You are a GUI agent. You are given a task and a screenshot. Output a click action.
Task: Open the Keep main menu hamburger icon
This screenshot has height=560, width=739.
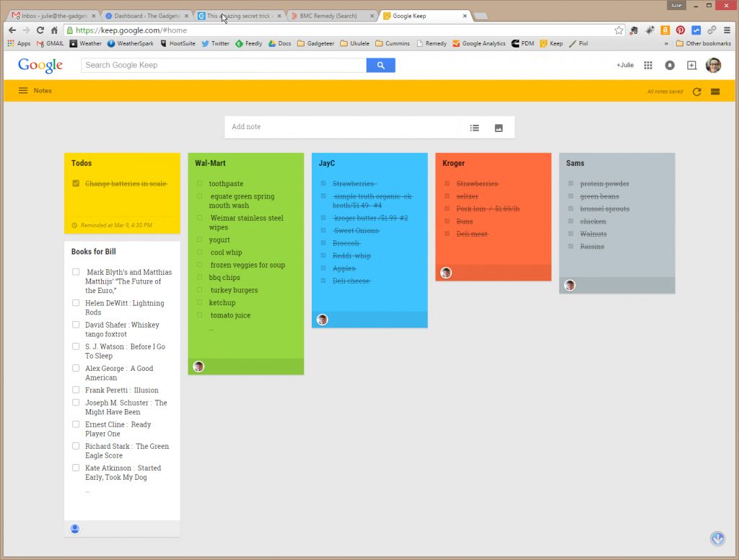coord(22,90)
